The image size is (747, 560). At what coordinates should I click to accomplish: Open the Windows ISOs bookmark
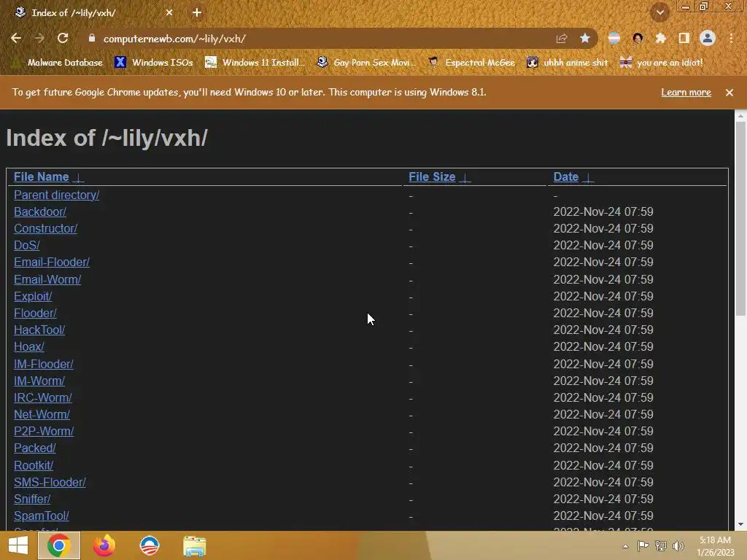click(153, 63)
